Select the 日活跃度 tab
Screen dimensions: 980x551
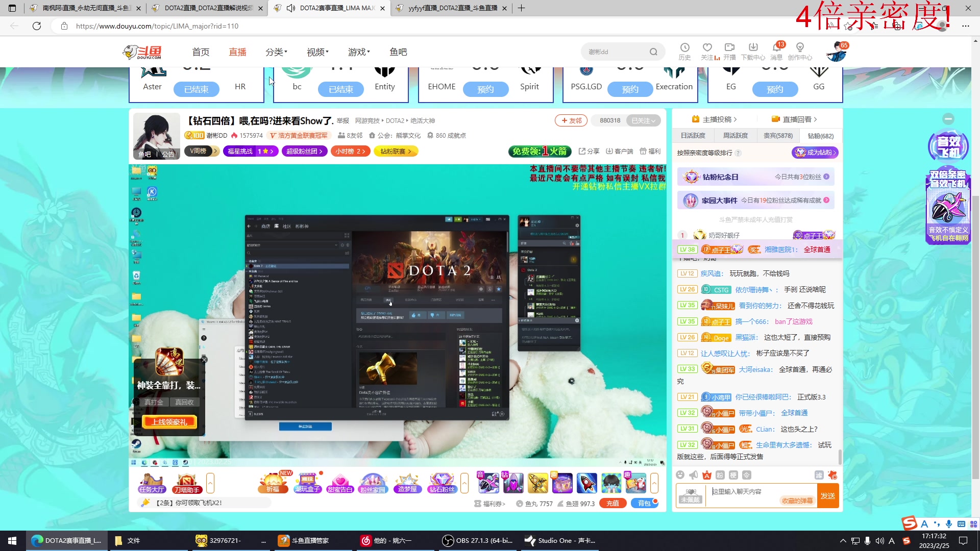693,136
